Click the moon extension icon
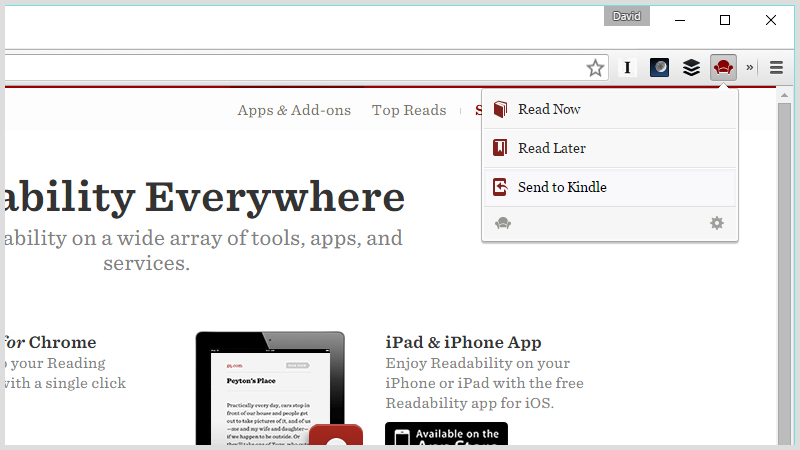 tap(659, 67)
